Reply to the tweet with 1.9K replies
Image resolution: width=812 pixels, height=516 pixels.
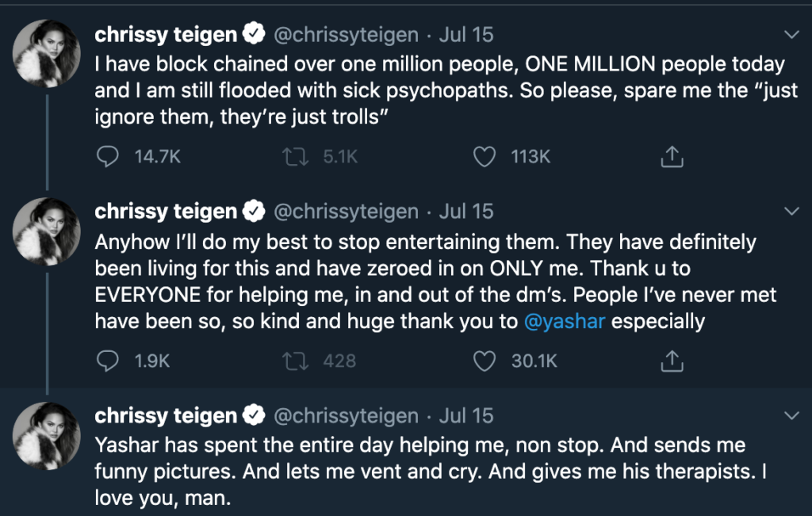107,361
